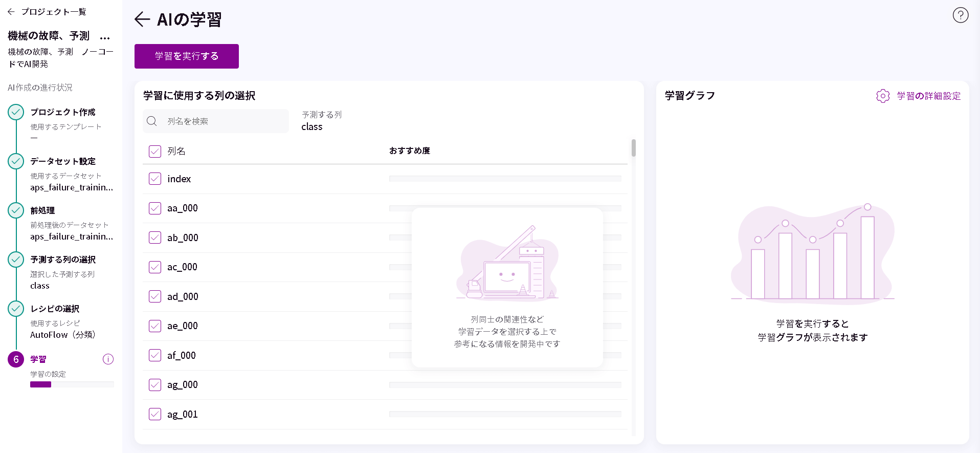Click the ag_000 row recommendation bar
This screenshot has width=980, height=453.
(505, 385)
